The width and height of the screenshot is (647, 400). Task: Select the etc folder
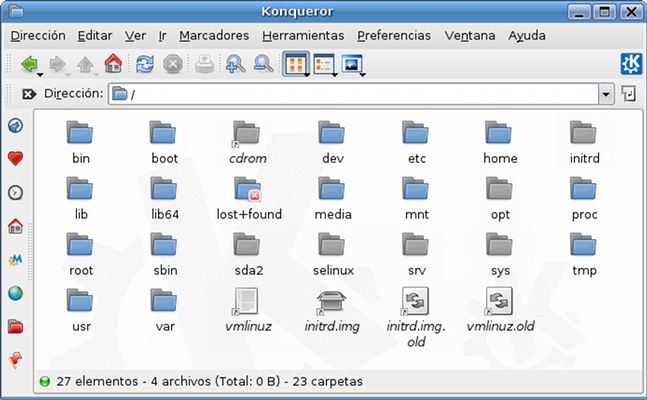(x=416, y=143)
